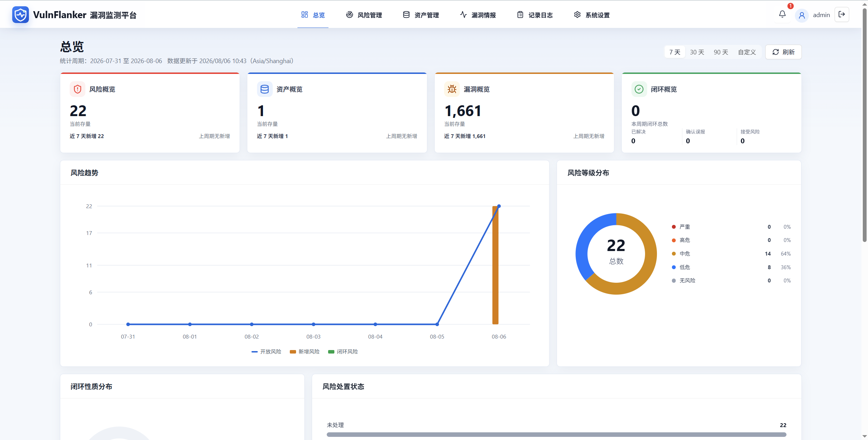
Task: Click the 统计周期 date range text
Action: pos(111,61)
